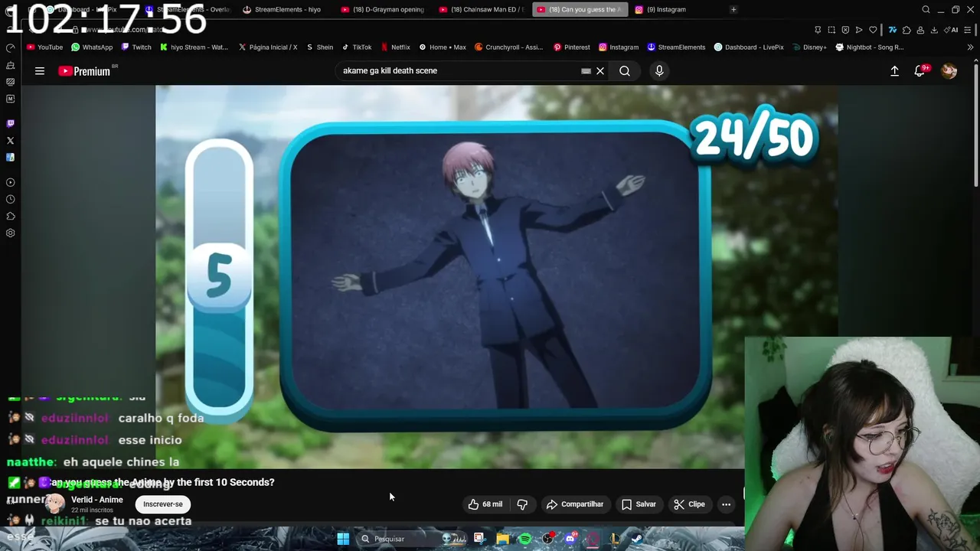Open the account avatar menu
Screen dimensions: 980x551
pos(949,70)
